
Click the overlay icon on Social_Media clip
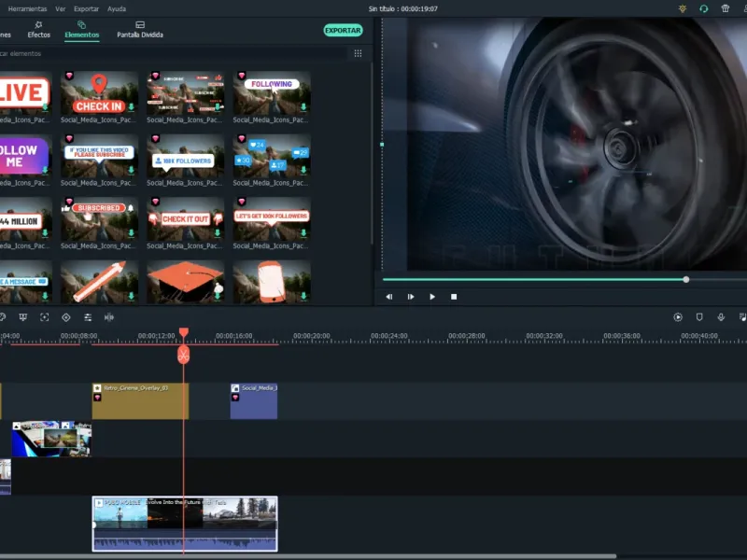tap(235, 388)
